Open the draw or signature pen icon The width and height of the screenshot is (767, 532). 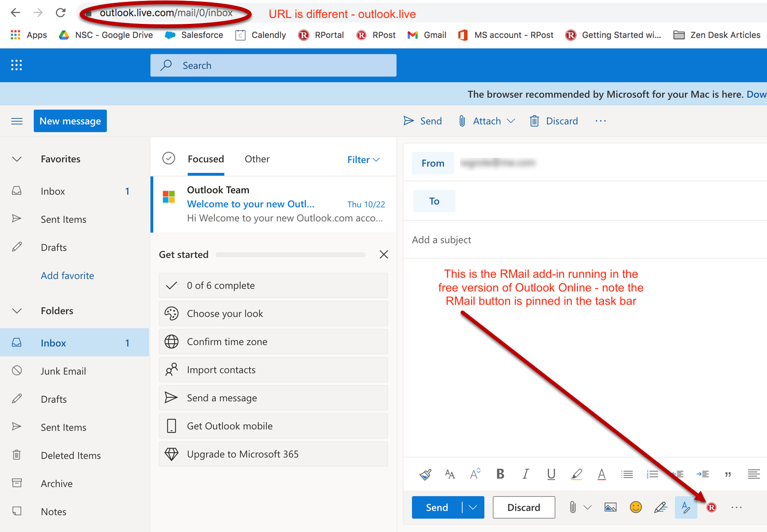(x=661, y=507)
